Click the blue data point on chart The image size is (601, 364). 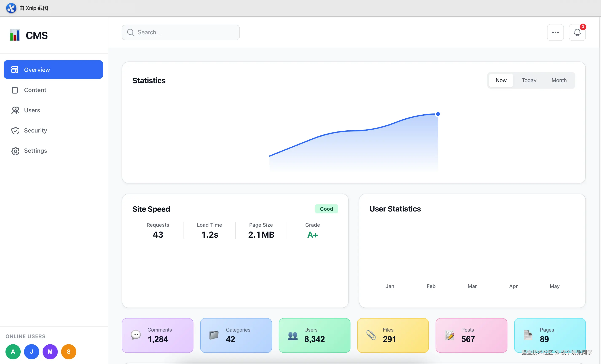tap(438, 114)
